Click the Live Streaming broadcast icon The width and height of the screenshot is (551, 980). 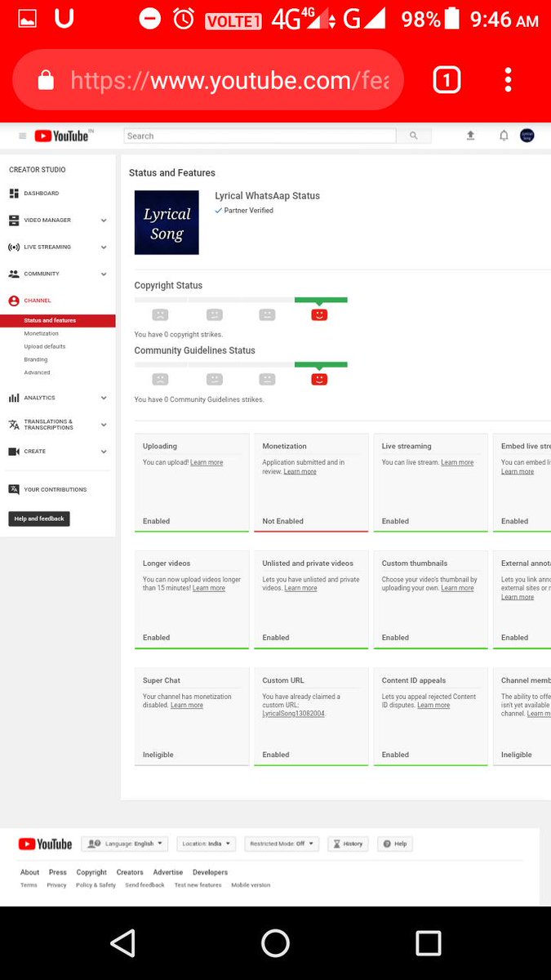coord(14,247)
